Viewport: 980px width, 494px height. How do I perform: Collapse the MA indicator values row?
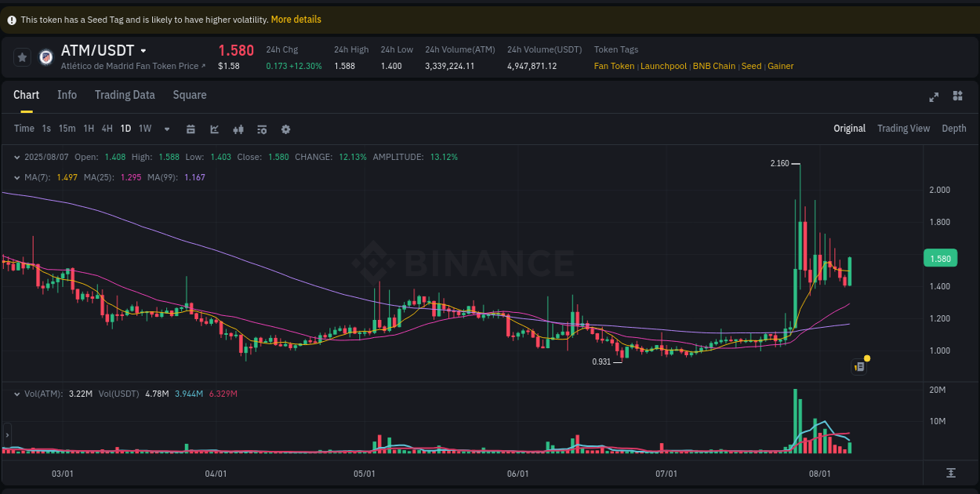click(16, 177)
